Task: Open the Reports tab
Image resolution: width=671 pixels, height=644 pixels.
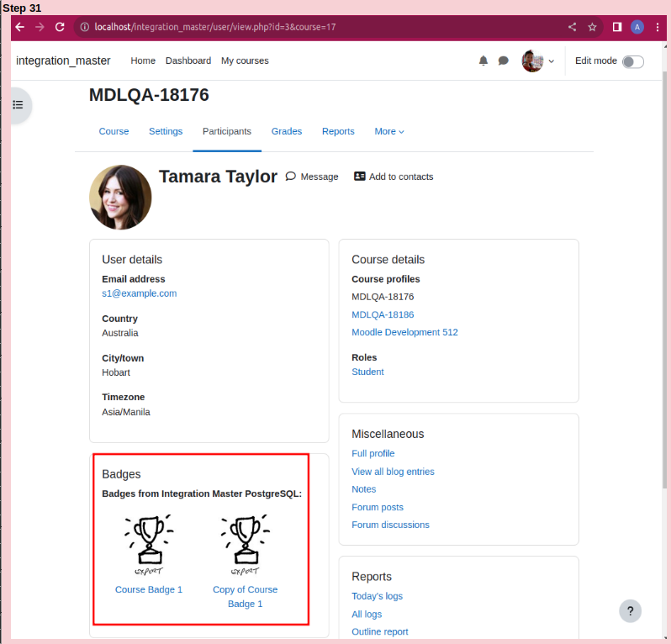Action: [338, 131]
